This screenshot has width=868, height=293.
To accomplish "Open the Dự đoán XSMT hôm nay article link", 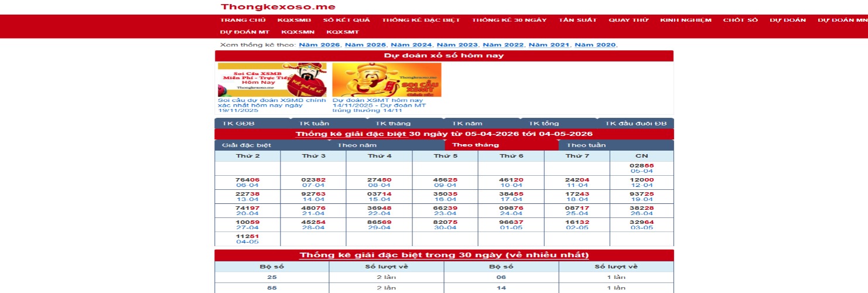I will (380, 105).
